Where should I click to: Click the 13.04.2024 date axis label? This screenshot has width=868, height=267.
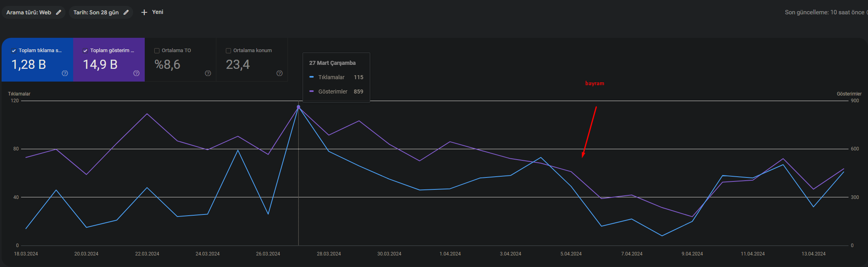(814, 254)
